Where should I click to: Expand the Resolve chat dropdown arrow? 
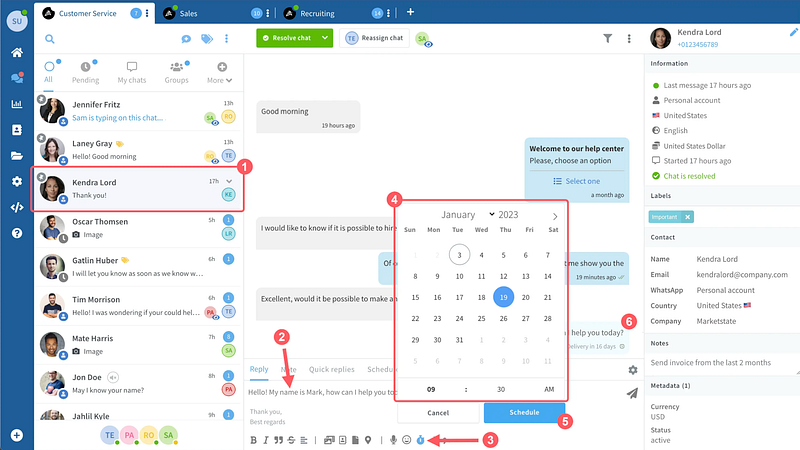pyautogui.click(x=324, y=39)
